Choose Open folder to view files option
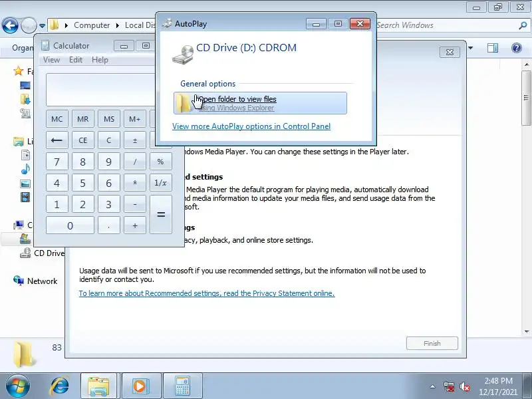The image size is (532, 399). click(260, 103)
